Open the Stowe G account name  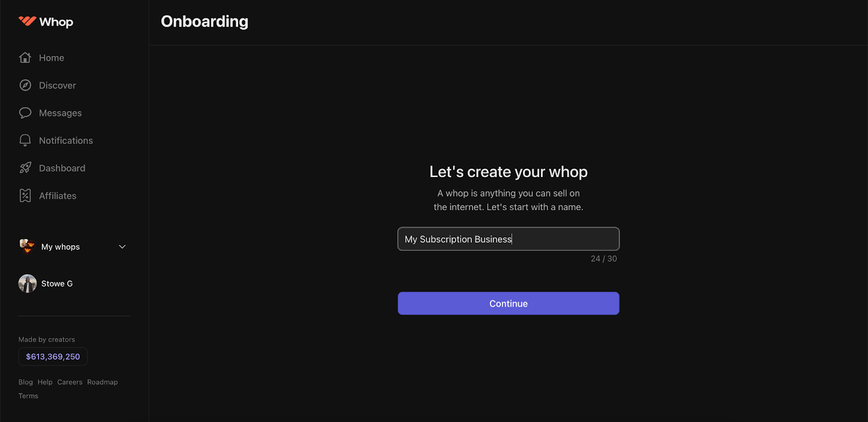click(x=57, y=284)
